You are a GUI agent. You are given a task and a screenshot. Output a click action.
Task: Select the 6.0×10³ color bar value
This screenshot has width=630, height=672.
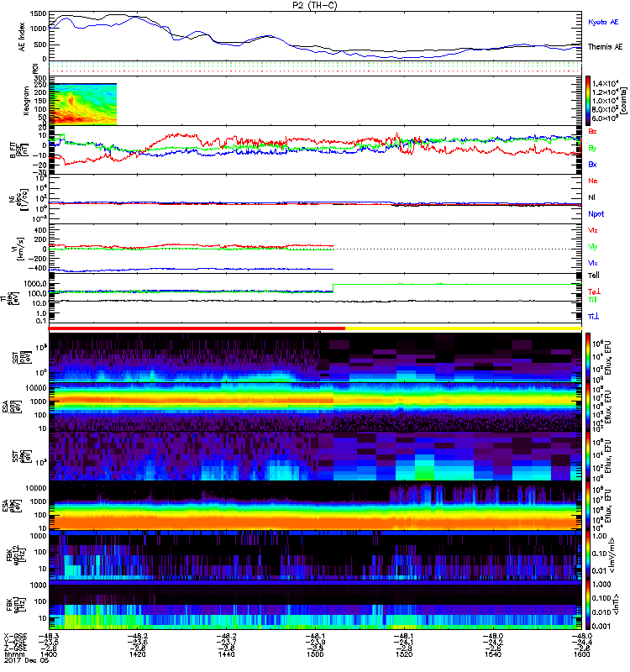click(x=605, y=118)
